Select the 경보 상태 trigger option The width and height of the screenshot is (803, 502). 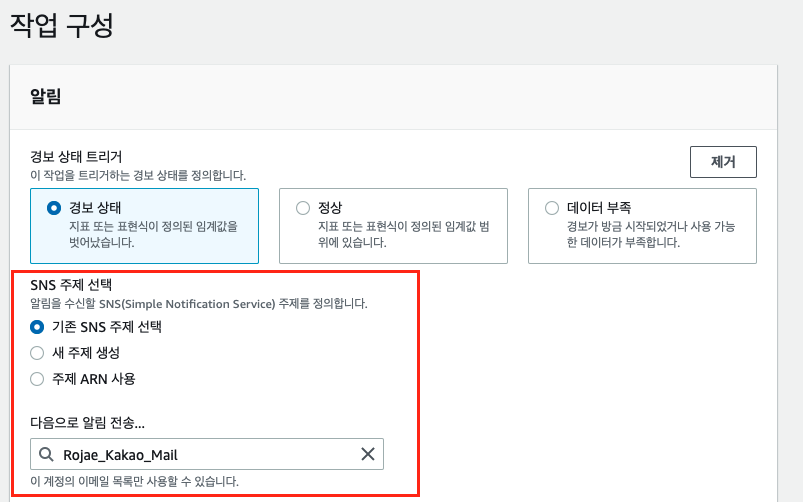[x=144, y=225]
